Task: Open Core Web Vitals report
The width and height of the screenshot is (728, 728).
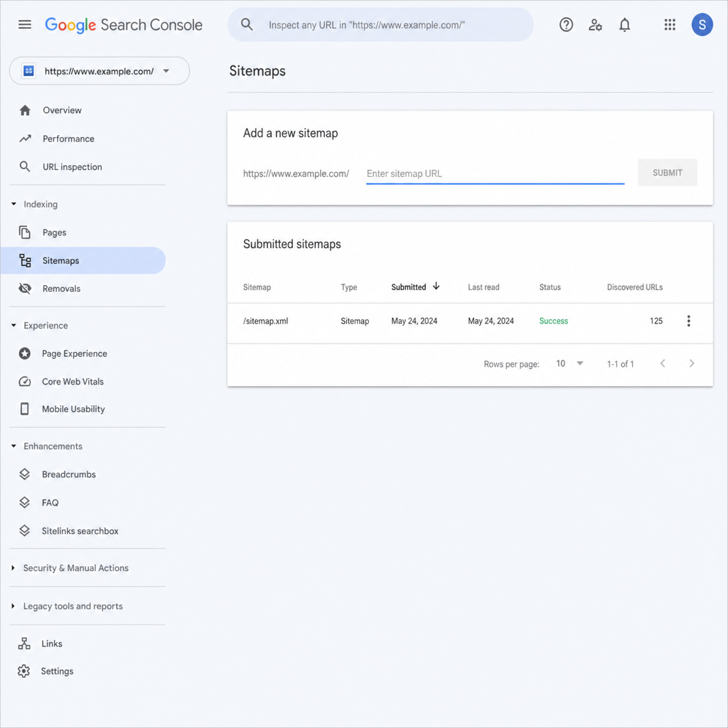Action: tap(73, 382)
